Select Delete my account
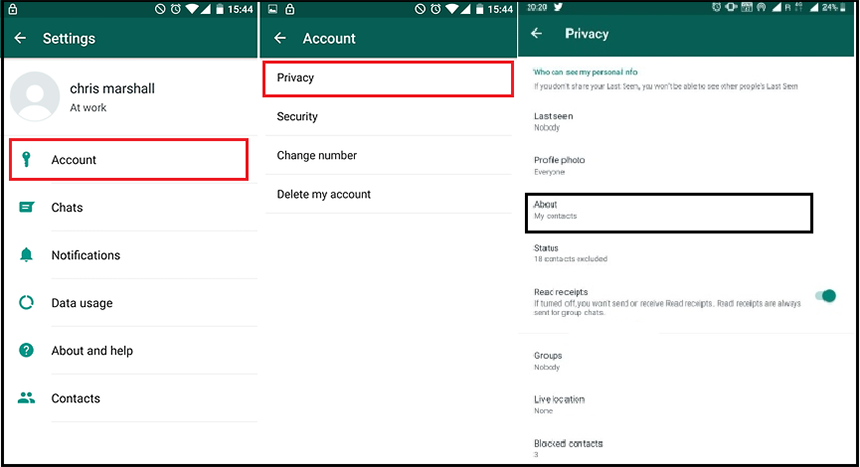Viewport: 860px width, 467px height. [x=388, y=194]
